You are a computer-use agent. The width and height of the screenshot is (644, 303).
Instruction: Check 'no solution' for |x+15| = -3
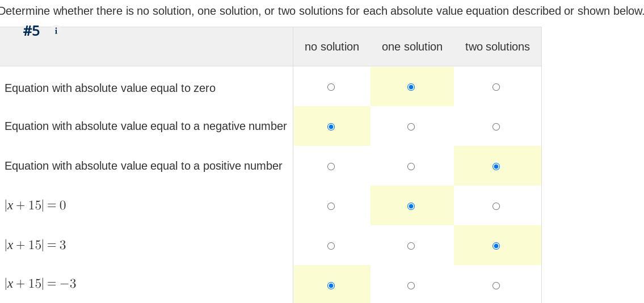pyautogui.click(x=331, y=285)
